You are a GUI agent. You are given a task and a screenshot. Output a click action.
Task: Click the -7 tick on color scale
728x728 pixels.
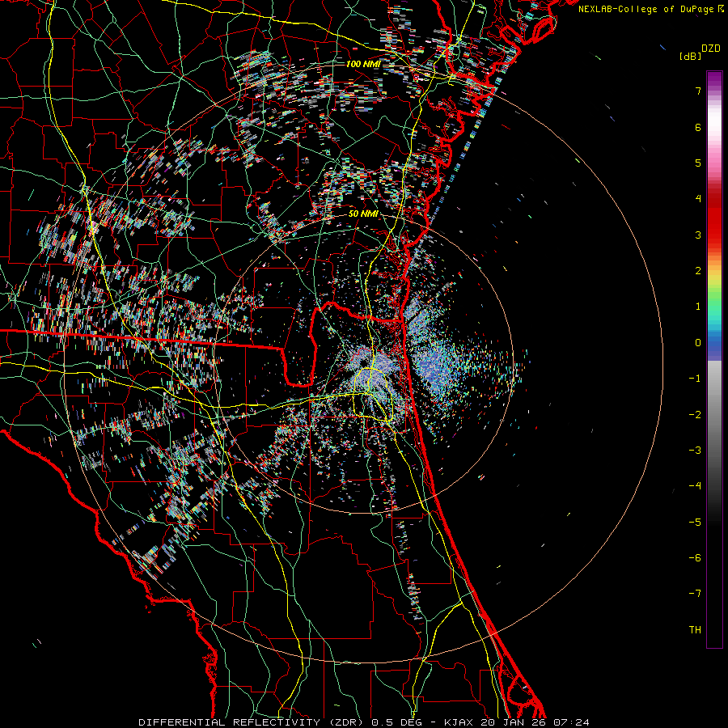coord(695,594)
